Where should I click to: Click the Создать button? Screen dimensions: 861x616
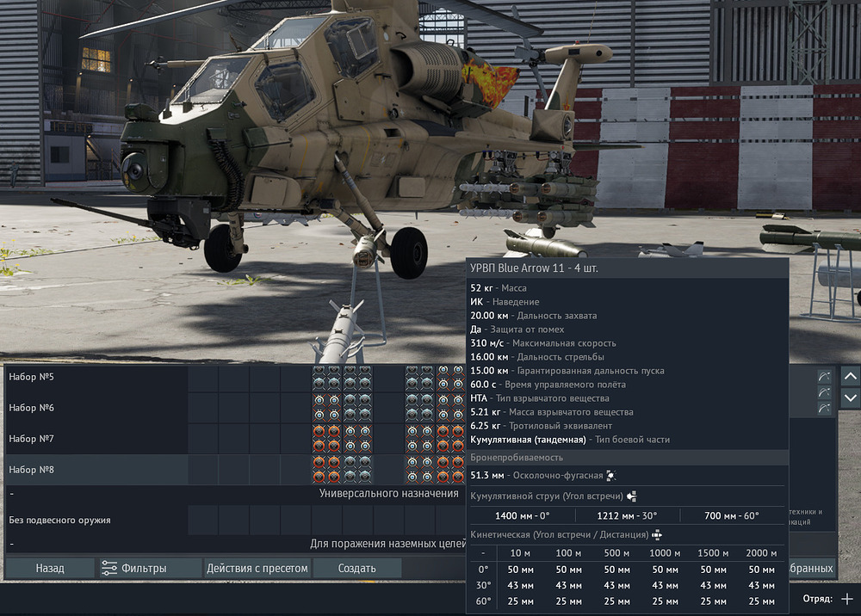point(357,569)
